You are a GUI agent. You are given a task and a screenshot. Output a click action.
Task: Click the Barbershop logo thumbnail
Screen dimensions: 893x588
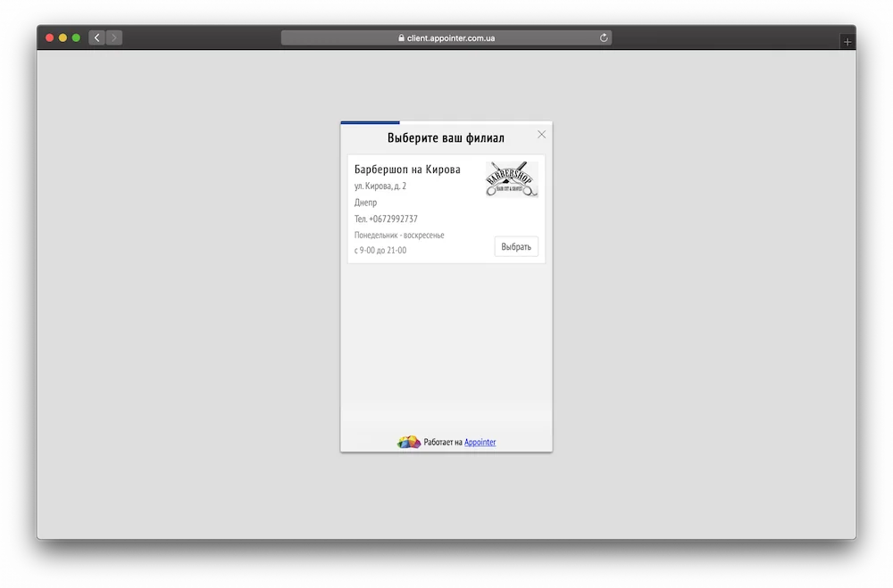pyautogui.click(x=512, y=178)
